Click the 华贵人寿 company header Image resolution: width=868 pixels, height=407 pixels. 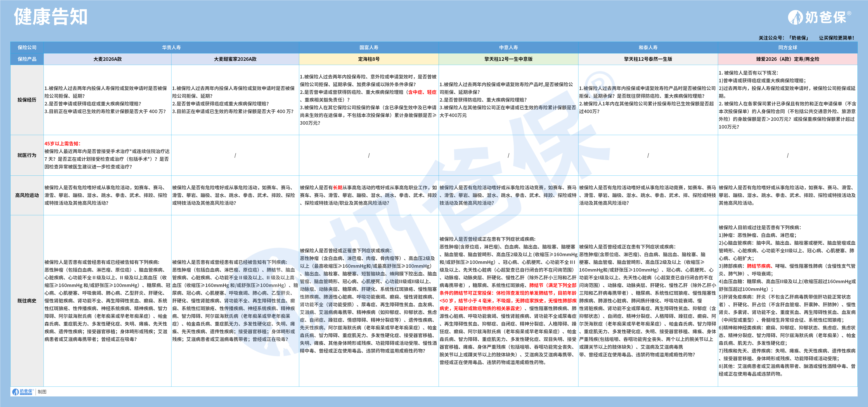pyautogui.click(x=171, y=47)
